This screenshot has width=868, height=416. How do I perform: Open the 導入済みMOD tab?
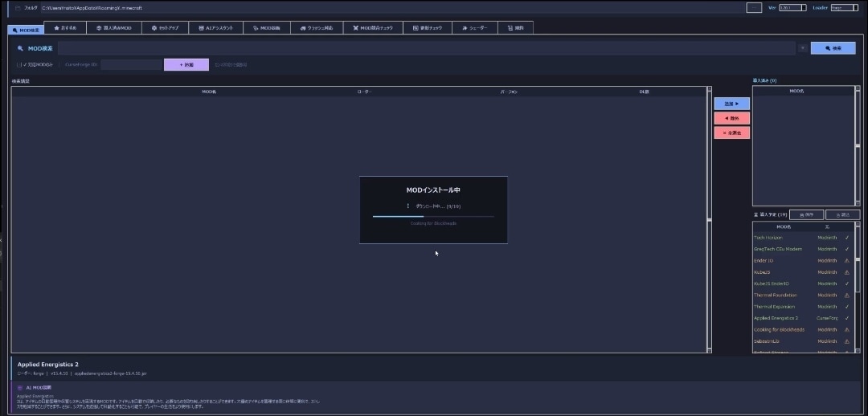click(x=114, y=27)
